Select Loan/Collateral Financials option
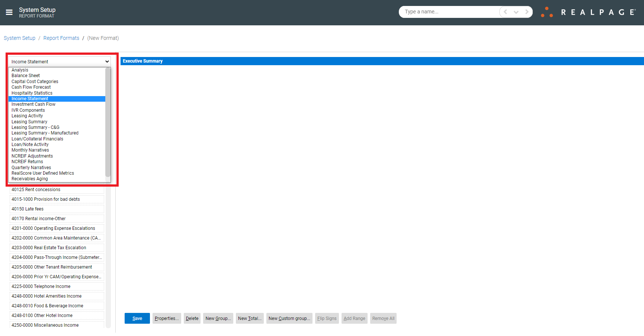644x336 pixels. point(57,139)
